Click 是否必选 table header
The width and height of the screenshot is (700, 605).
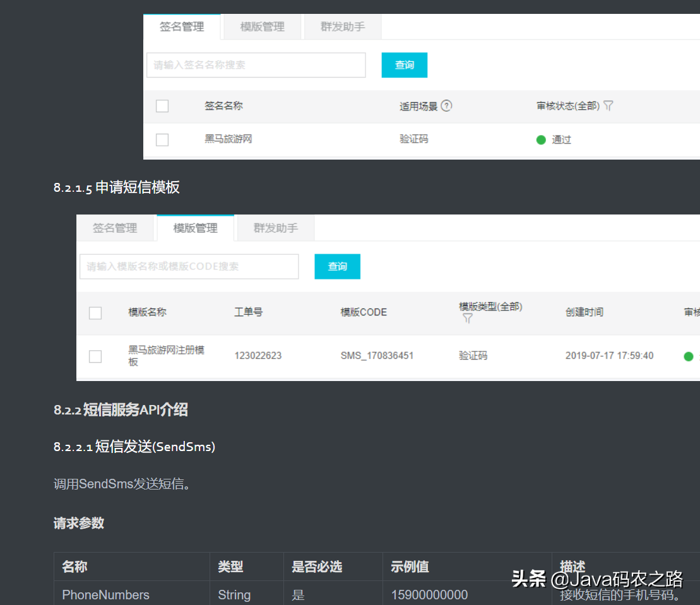pos(317,567)
